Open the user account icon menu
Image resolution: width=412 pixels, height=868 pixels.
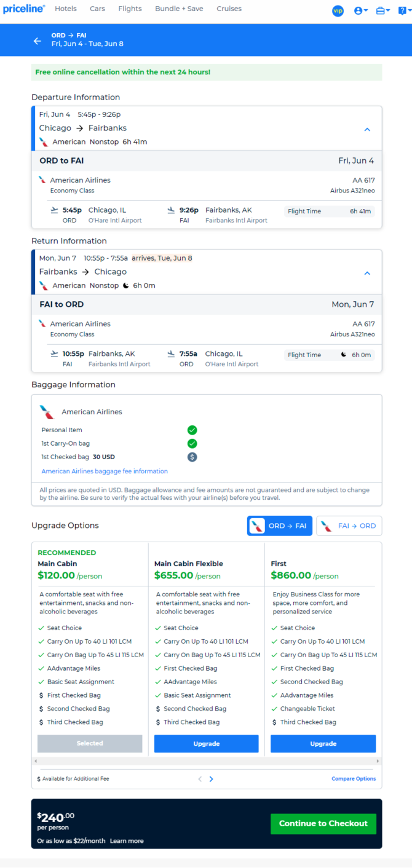coord(361,10)
